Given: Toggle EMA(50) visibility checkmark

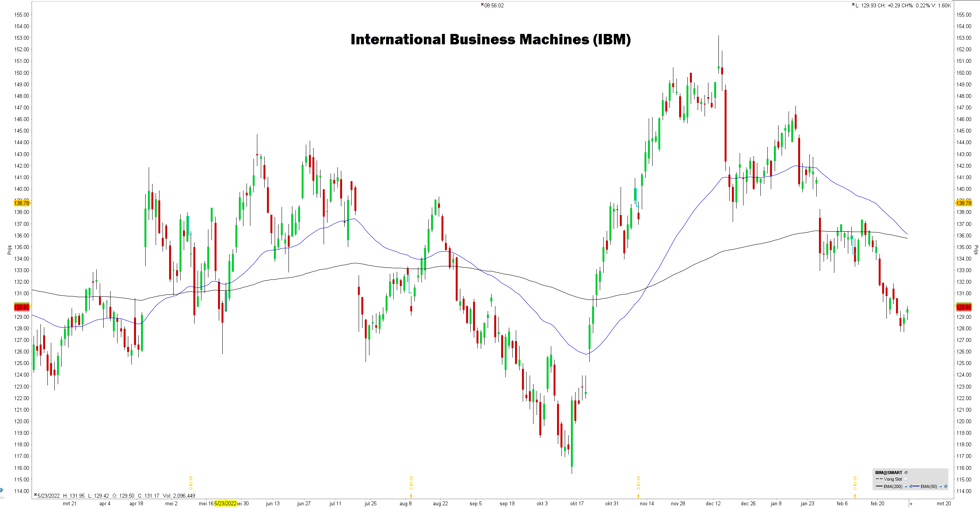Looking at the screenshot, I should 941,486.
